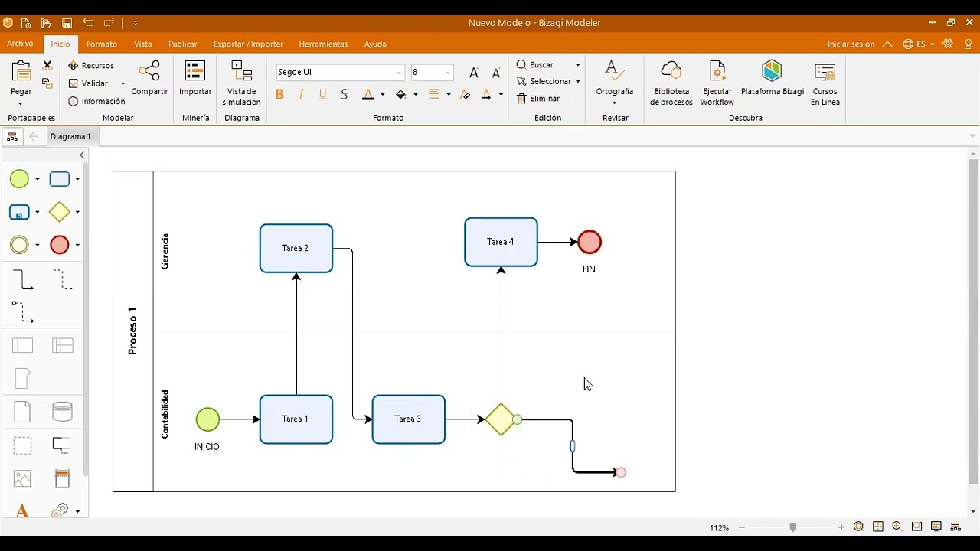Select the Lane shape in palette

pos(63,346)
